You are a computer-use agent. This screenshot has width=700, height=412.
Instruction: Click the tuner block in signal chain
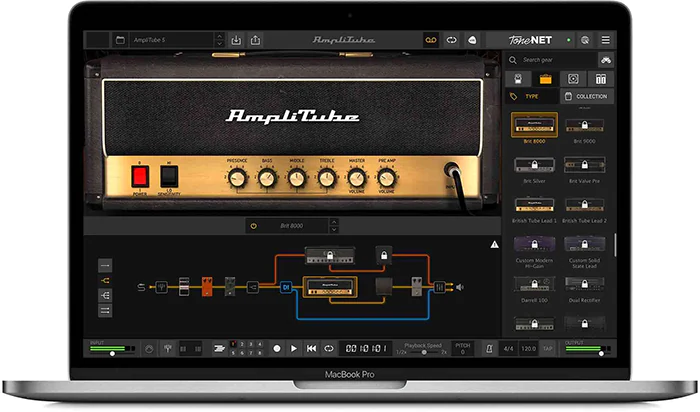coord(161,287)
